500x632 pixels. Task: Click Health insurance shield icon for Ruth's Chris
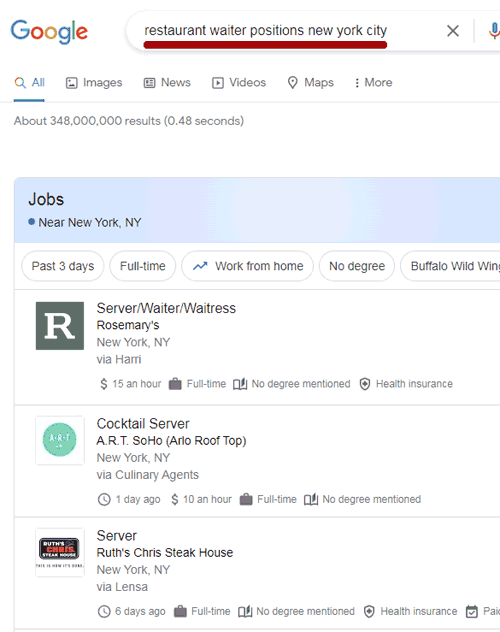point(369,611)
